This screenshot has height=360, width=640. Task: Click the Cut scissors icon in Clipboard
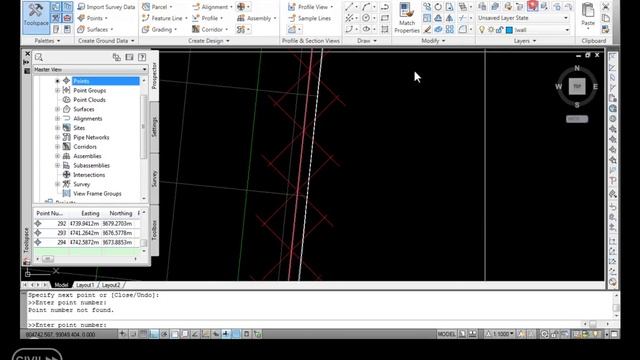coord(606,7)
